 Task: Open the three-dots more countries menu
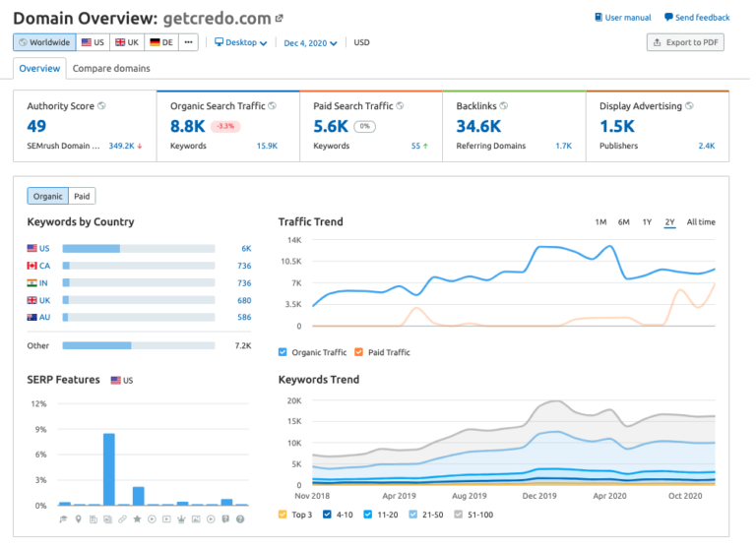[189, 42]
